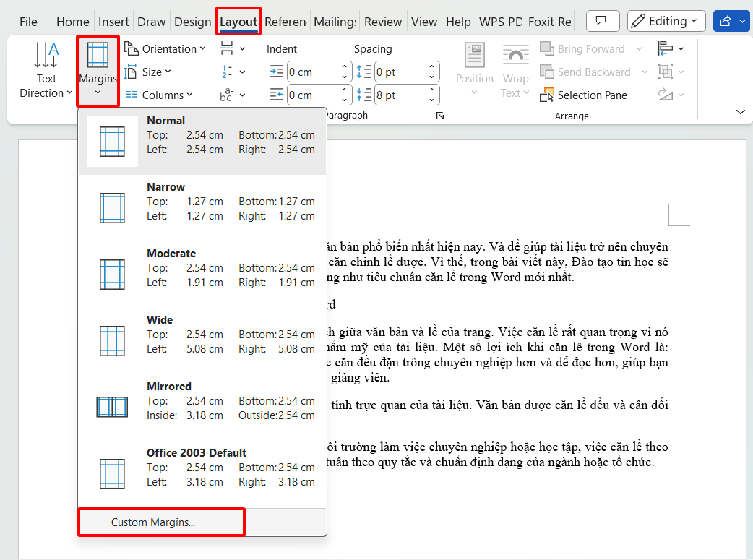Choose the Normal margins preset

point(202,141)
